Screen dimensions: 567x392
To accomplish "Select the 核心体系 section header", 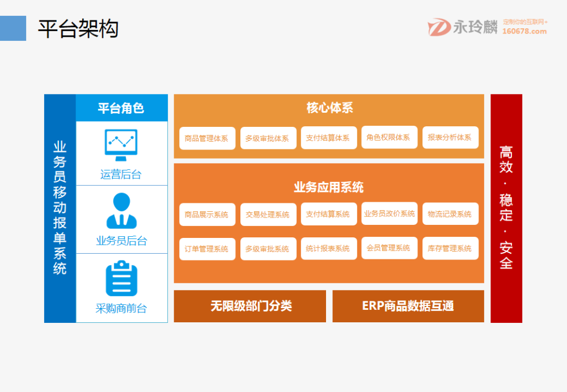I will coord(329,108).
